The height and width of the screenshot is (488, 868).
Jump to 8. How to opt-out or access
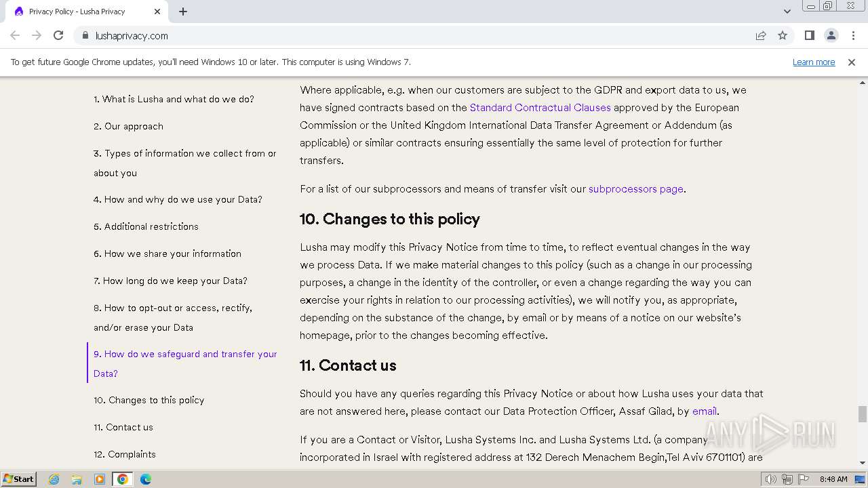(x=173, y=317)
